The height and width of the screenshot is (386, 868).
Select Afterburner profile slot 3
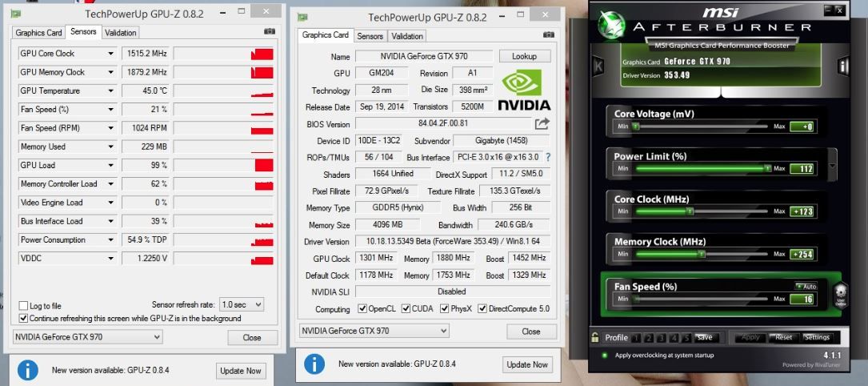[661, 338]
